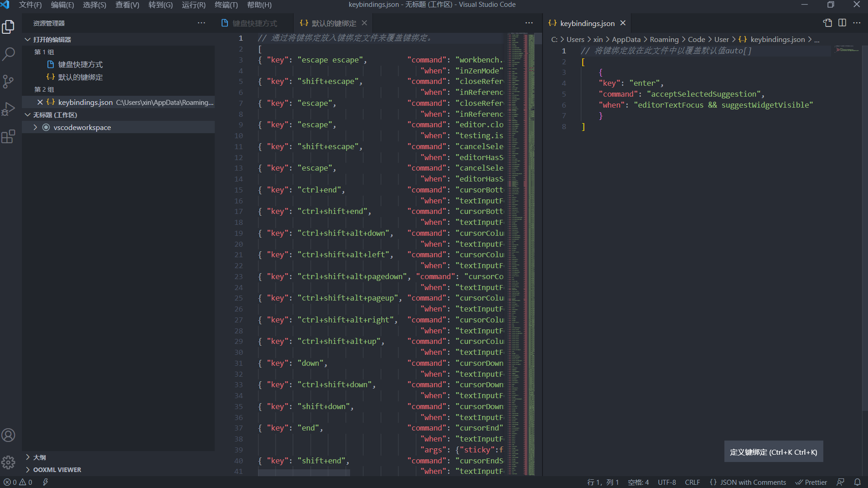
Task: Switch to the 键盘快捷方式 tab
Action: tap(254, 23)
